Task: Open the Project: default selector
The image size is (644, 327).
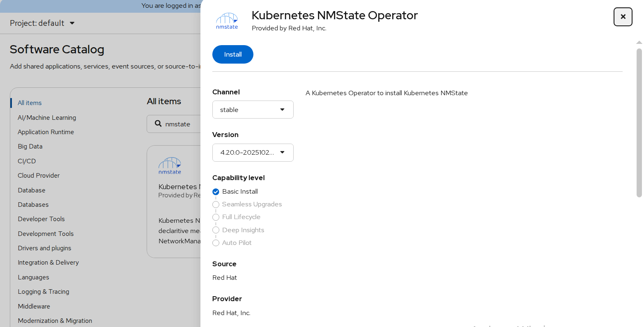Action: tap(42, 23)
